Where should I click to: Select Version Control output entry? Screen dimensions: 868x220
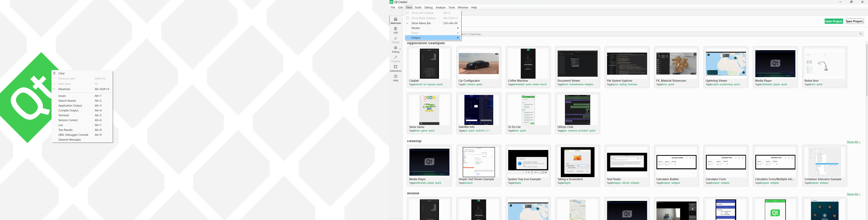point(82,120)
